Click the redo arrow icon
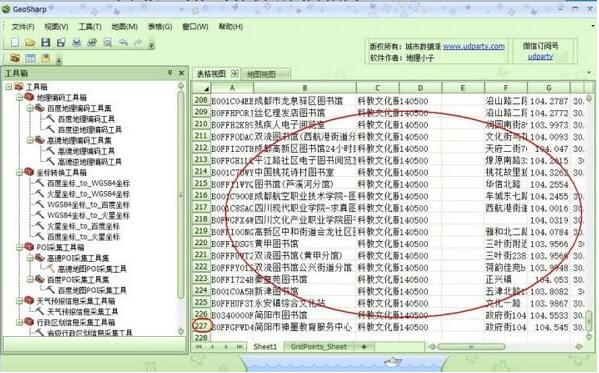Image resolution: width=599 pixels, height=373 pixels. tap(139, 42)
